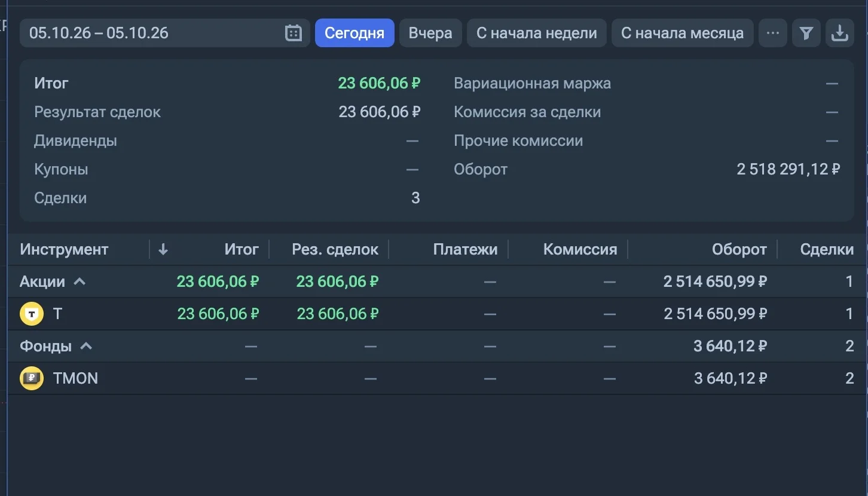Open the TMON fund row
The width and height of the screenshot is (868, 496).
[438, 378]
